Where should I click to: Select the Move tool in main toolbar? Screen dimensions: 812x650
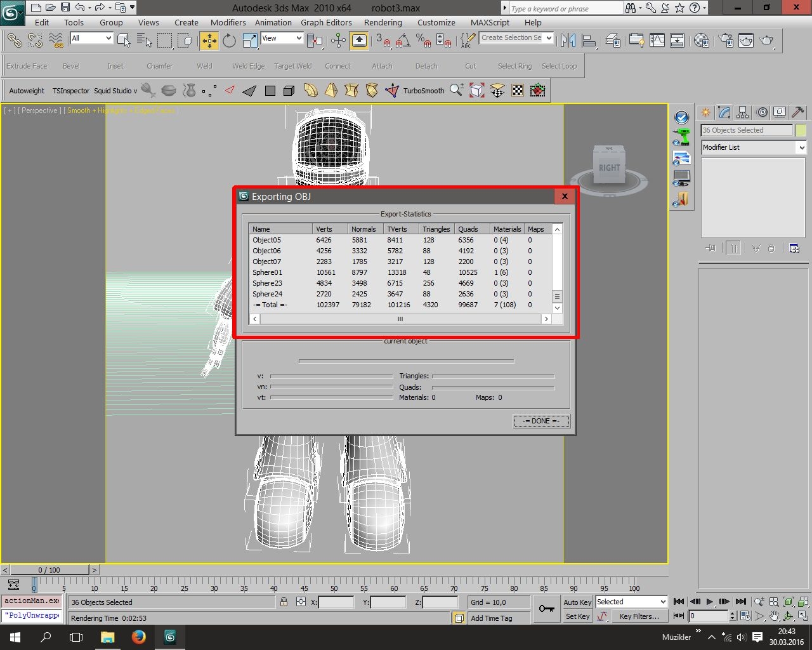pos(209,40)
